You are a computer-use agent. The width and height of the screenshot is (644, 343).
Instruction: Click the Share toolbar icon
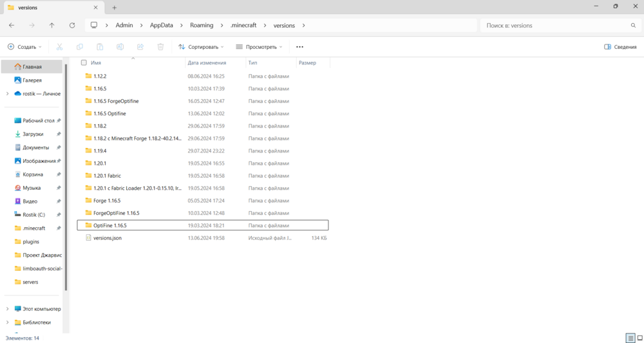tap(140, 47)
